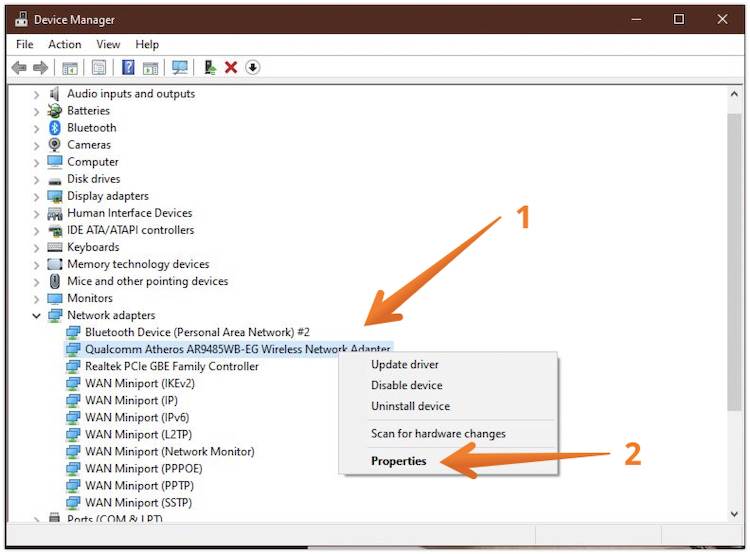
Task: Click the disable device down-arrow icon
Action: coord(253,68)
